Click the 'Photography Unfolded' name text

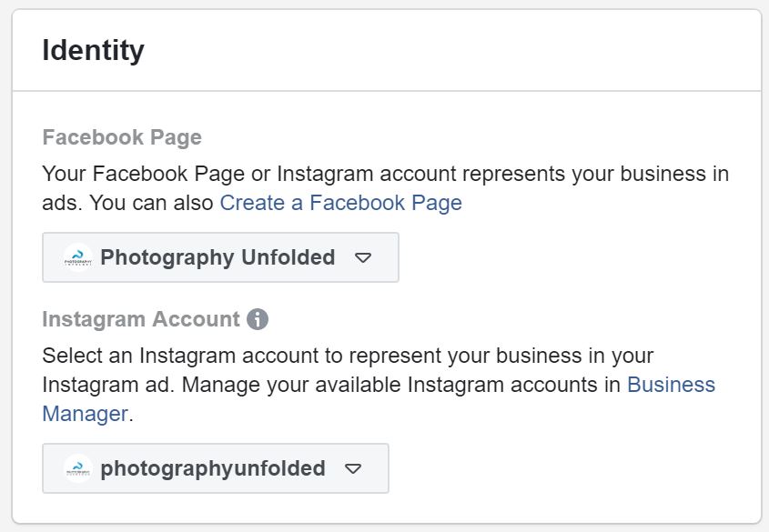[218, 257]
